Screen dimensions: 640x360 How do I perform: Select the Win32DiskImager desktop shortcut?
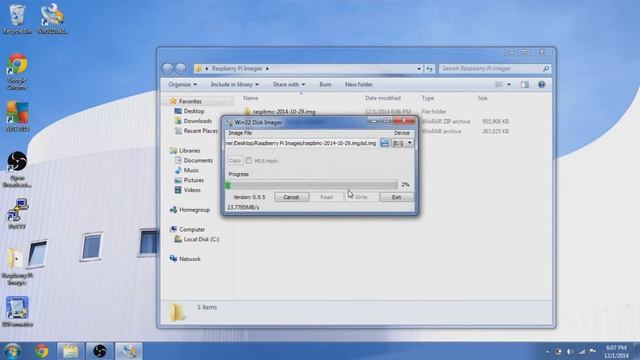[x=52, y=19]
